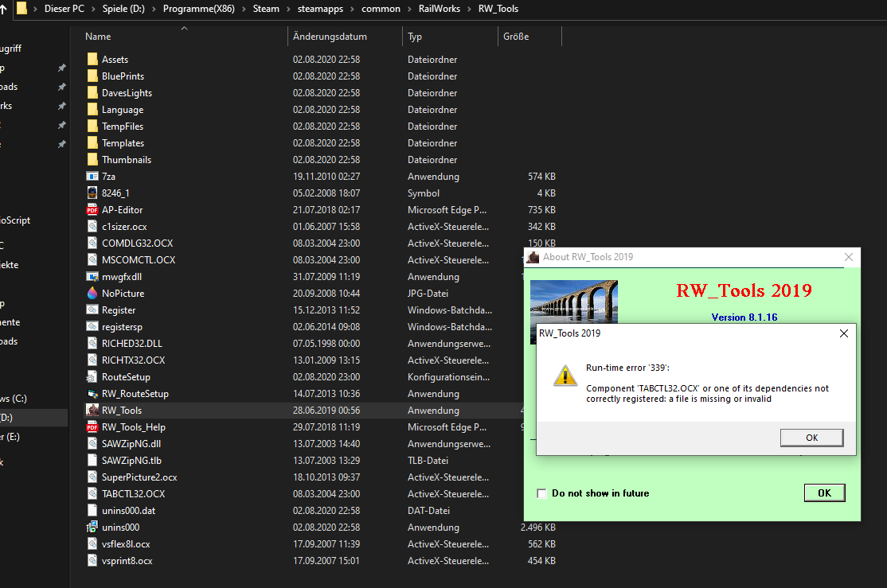Select the Register batch file icon

coord(92,310)
